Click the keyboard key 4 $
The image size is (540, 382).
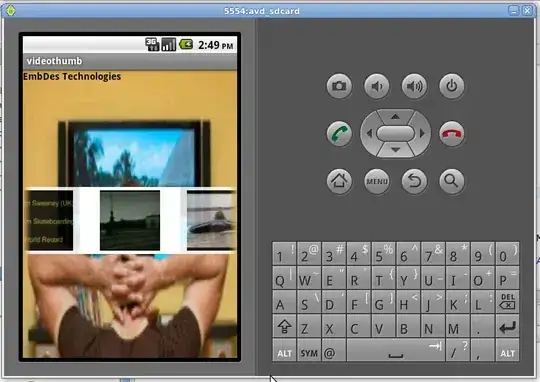coord(359,254)
